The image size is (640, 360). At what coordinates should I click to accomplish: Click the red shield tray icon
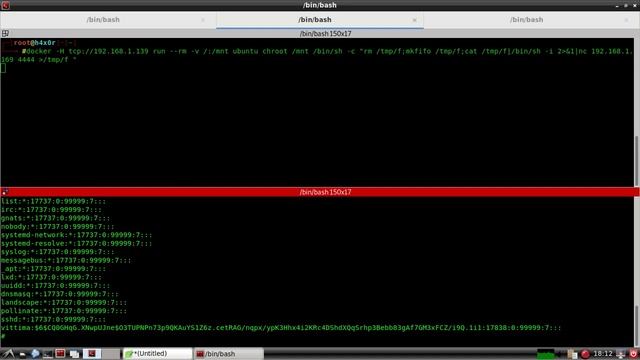pos(633,354)
